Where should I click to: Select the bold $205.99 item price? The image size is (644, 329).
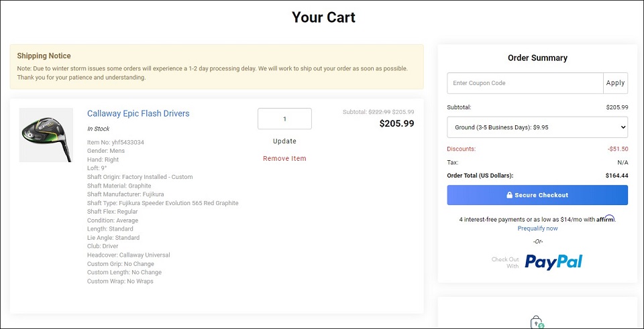pos(396,123)
